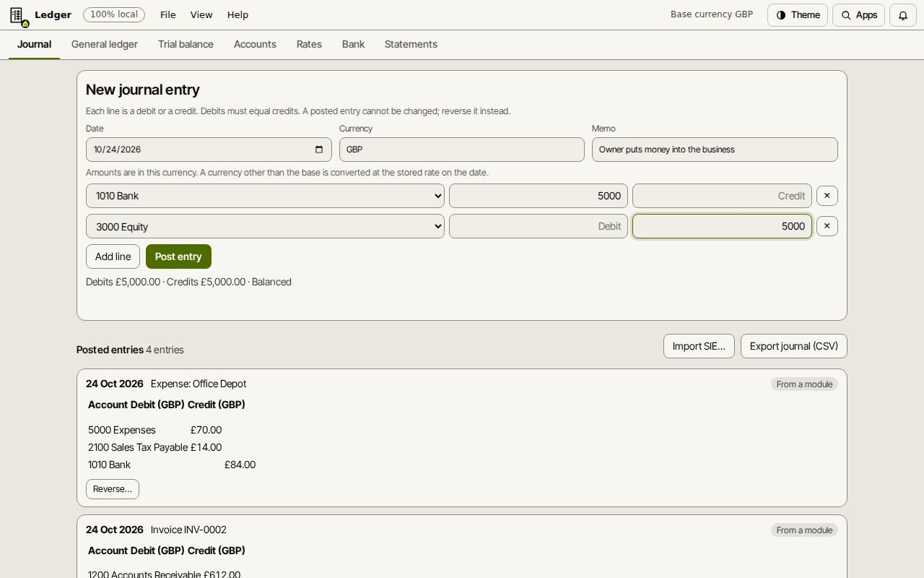View the Statements tab
Image resolution: width=924 pixels, height=578 pixels.
point(411,44)
